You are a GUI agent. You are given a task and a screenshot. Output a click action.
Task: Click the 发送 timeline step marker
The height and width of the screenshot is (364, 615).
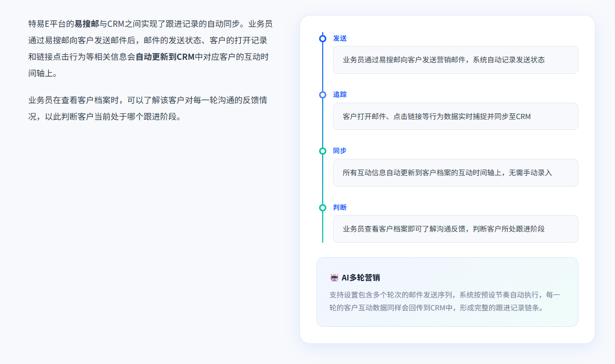(x=322, y=39)
